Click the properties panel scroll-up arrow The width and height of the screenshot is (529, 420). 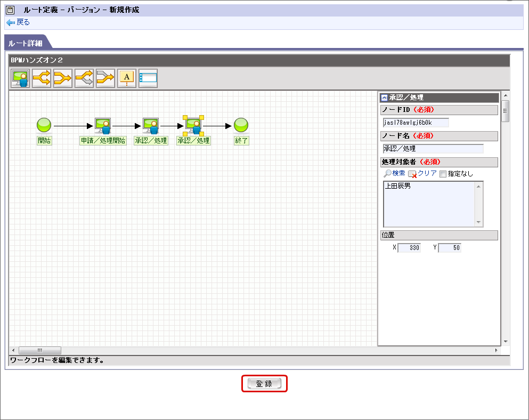click(x=506, y=95)
